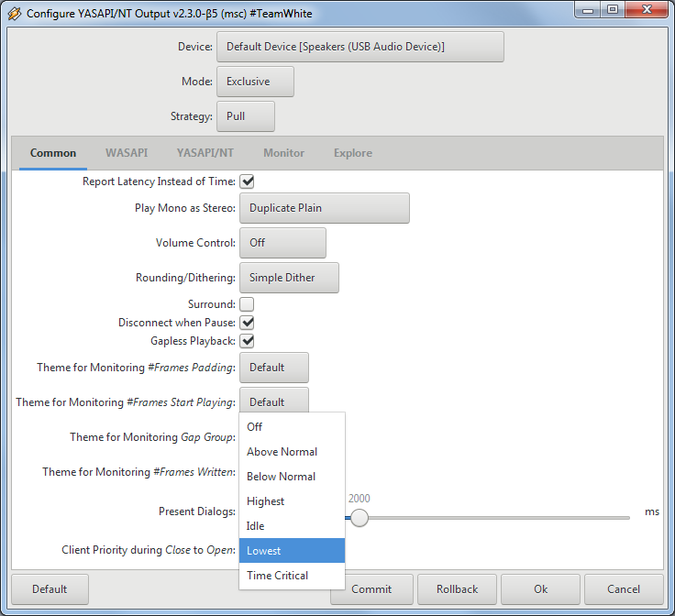
Task: Open Play Mono as Stereo dropdown
Action: click(324, 208)
